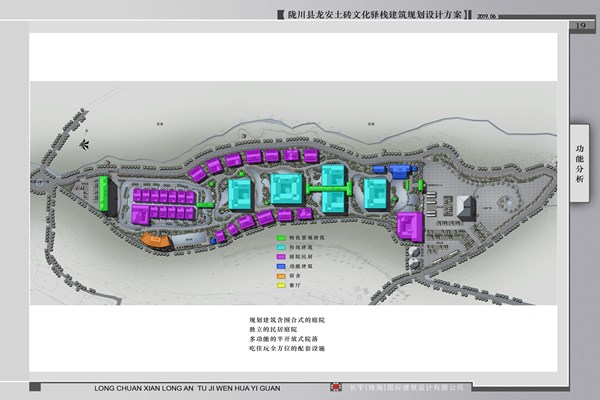Click the yellow 餐厅 legend swatch
600x400 pixels.
click(281, 283)
